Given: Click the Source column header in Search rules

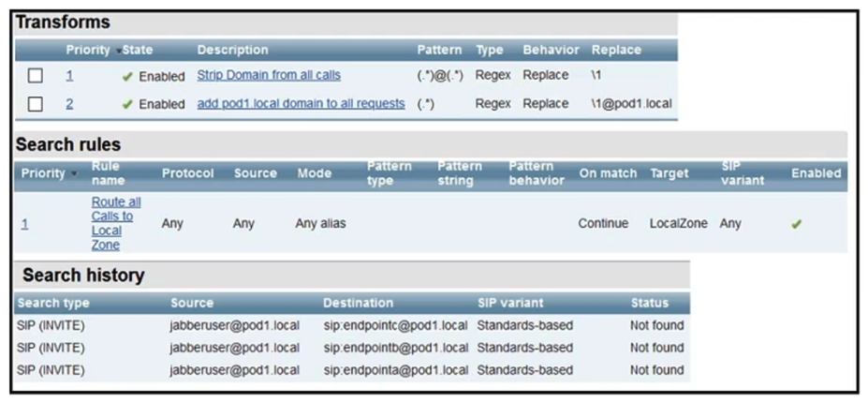Looking at the screenshot, I should pos(256,173).
